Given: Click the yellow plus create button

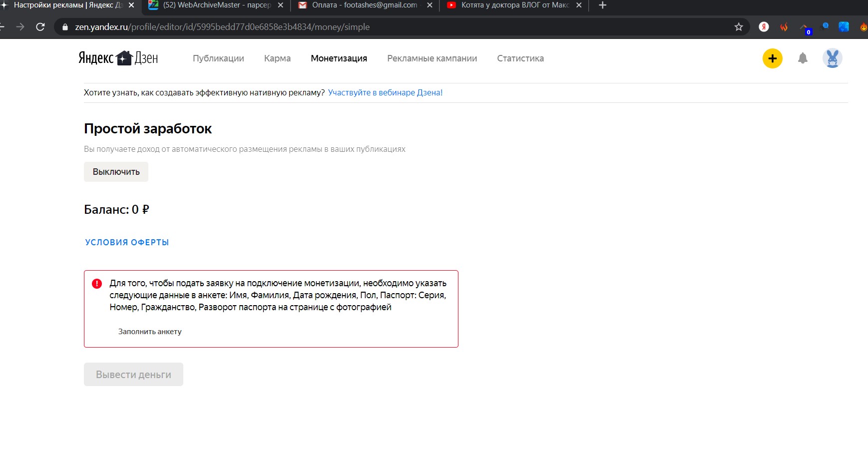Looking at the screenshot, I should coord(772,58).
